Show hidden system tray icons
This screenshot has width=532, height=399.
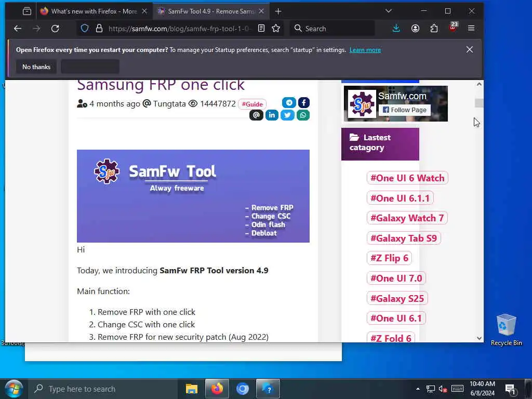[418, 389]
